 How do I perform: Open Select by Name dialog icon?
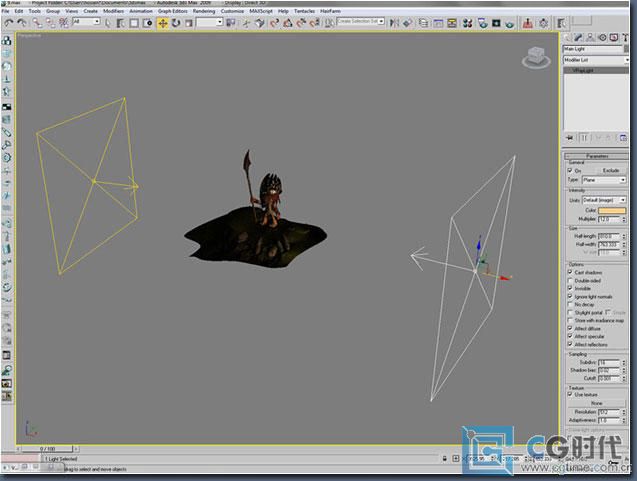pyautogui.click(x=121, y=23)
